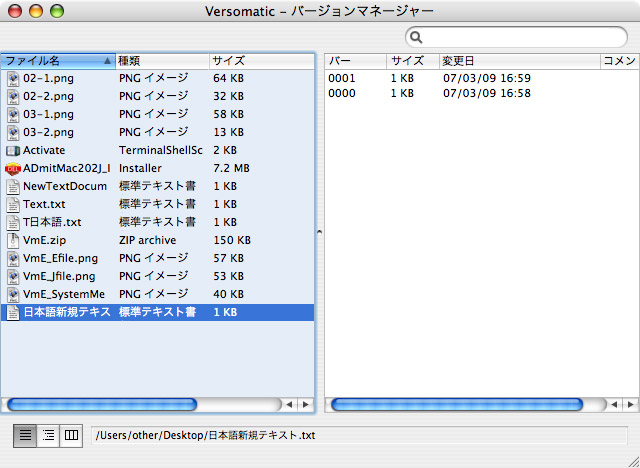
Task: Click the 58 KB size cell
Action: click(x=228, y=114)
